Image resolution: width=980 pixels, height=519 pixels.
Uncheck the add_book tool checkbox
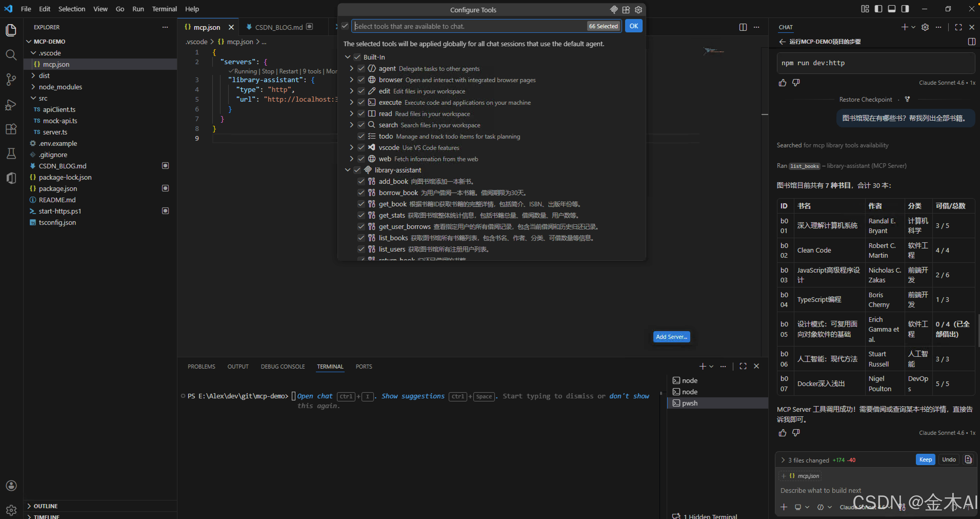pyautogui.click(x=361, y=181)
